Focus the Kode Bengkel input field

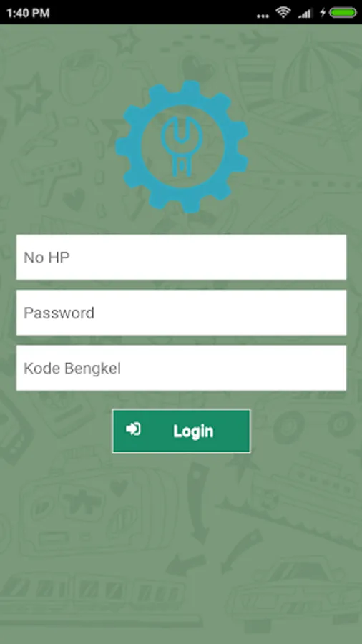pos(181,369)
